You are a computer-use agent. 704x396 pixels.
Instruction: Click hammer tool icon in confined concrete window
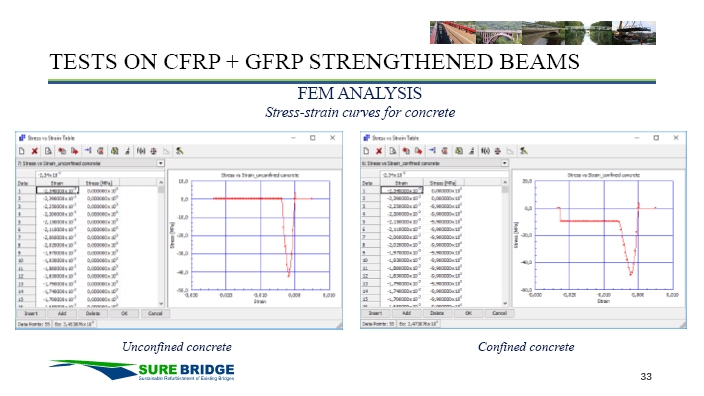524,151
